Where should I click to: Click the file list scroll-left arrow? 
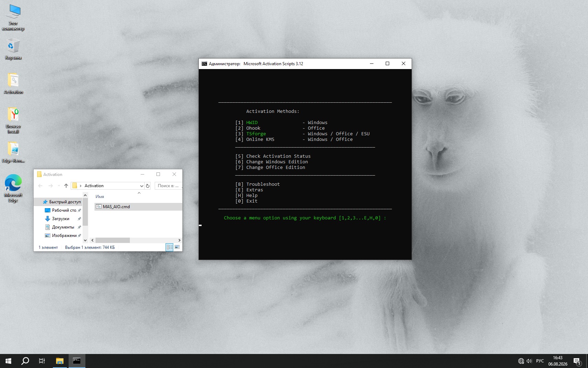[x=92, y=240]
